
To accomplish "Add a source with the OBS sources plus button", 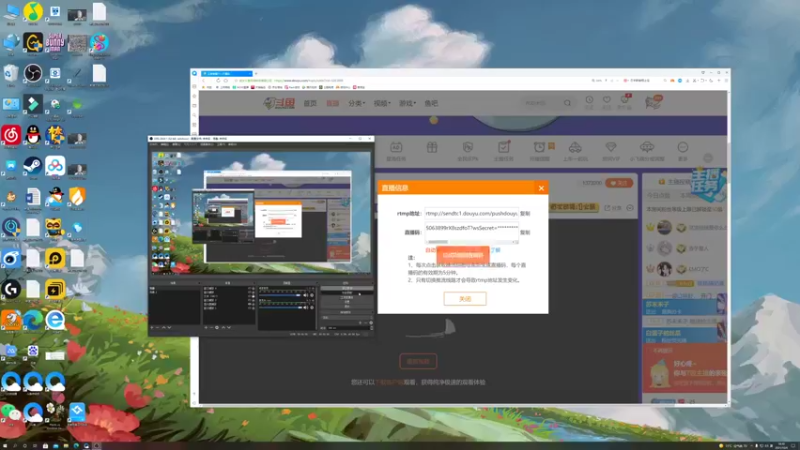I will coord(206,328).
